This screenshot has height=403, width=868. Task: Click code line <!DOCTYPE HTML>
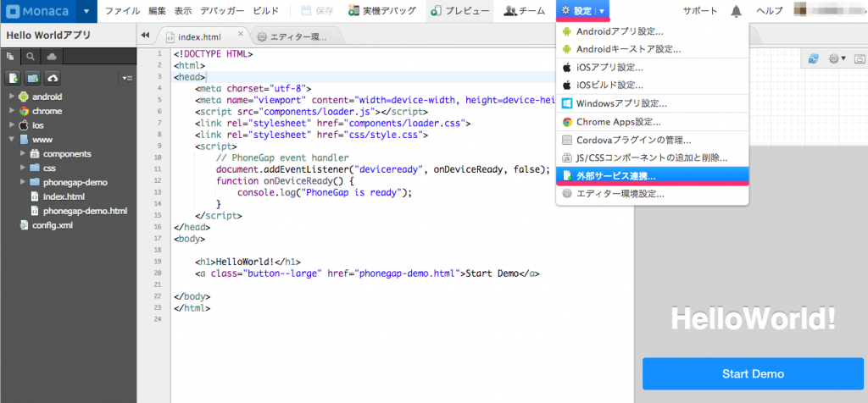click(213, 54)
